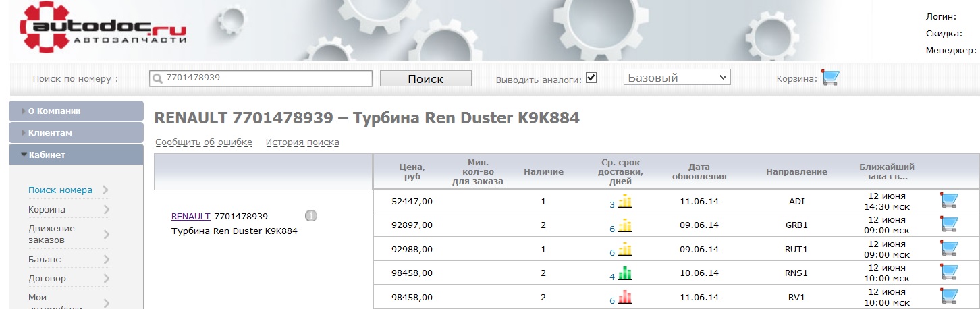Click the Сообщить об ошибке link
This screenshot has width=980, height=309.
coord(204,142)
